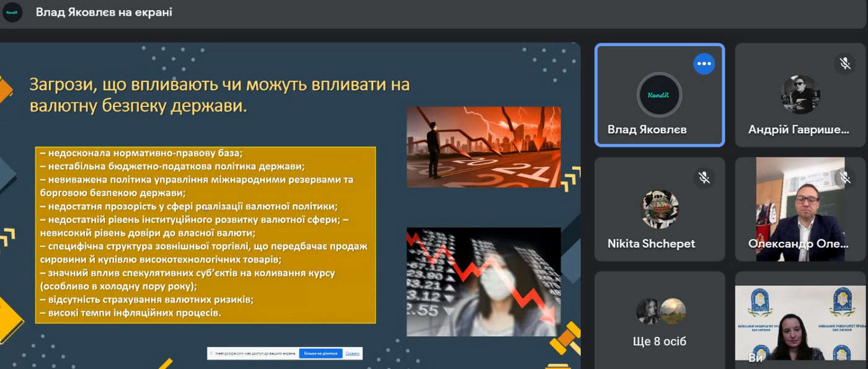Click the KondR avatar inside Влад Яковлєв tile
This screenshot has width=868, height=369.
point(659,95)
